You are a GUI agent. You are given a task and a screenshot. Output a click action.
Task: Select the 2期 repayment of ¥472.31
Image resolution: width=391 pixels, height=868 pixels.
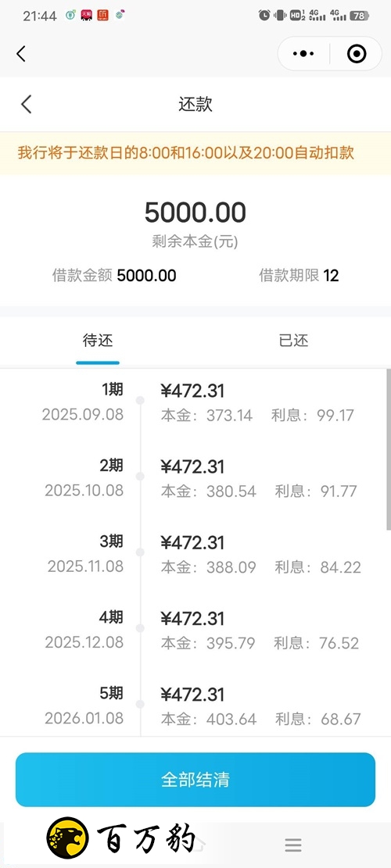[195, 478]
